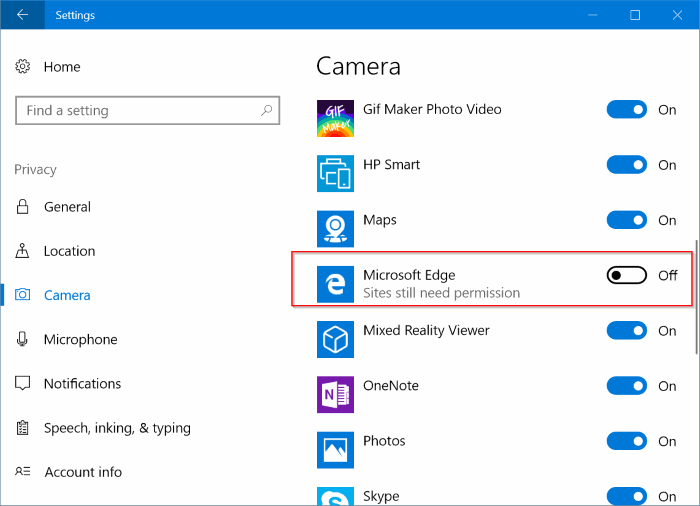Toggle off Maps camera access
Viewport: 700px width, 506px height.
click(626, 220)
